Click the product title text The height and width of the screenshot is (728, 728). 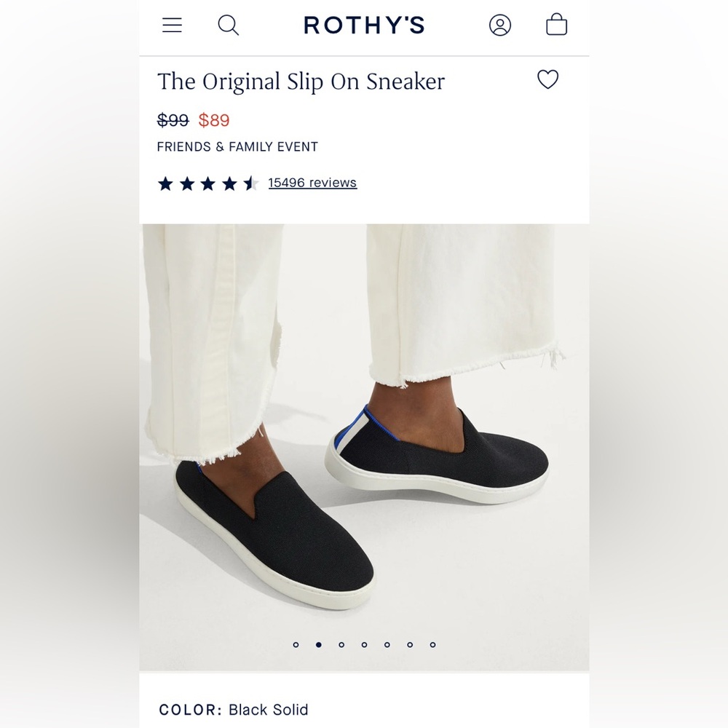coord(300,82)
